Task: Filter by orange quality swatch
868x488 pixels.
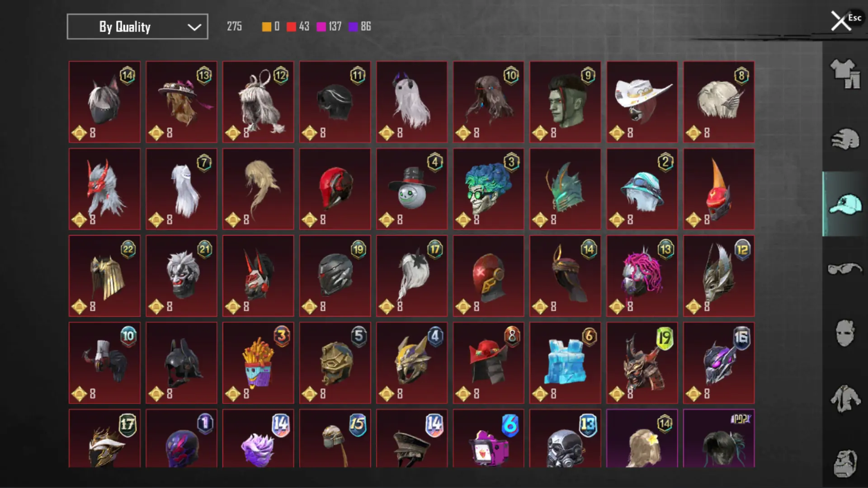Action: [267, 27]
